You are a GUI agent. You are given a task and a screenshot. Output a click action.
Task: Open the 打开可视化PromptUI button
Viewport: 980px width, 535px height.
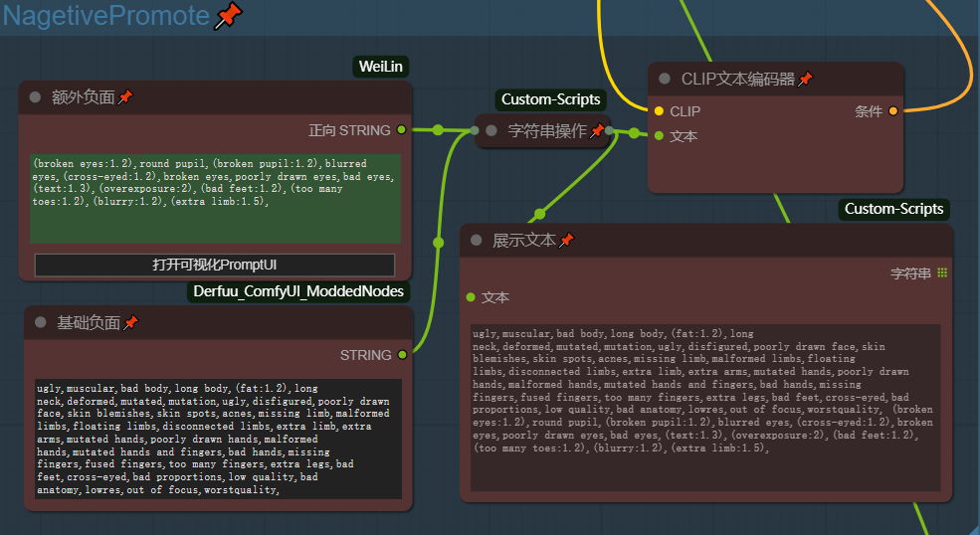click(215, 265)
